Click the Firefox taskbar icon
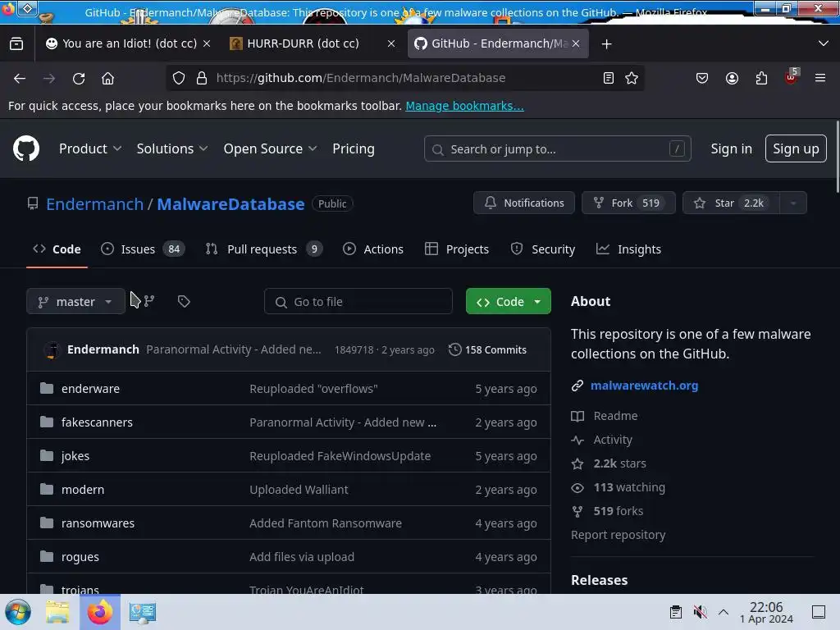The height and width of the screenshot is (630, 840). [100, 612]
